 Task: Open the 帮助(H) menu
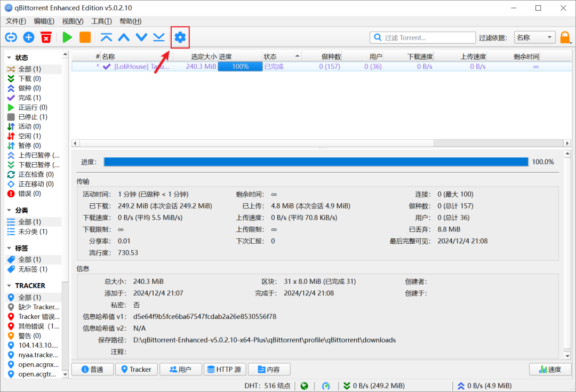click(x=131, y=21)
